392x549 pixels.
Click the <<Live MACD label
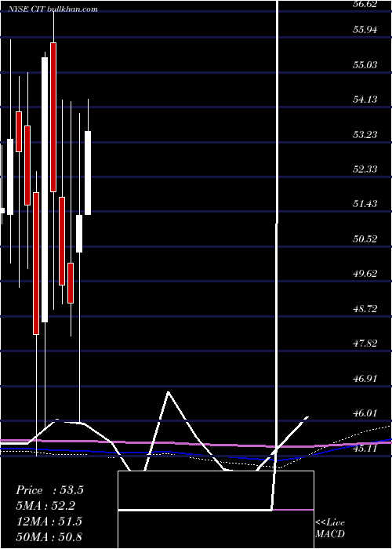click(330, 528)
